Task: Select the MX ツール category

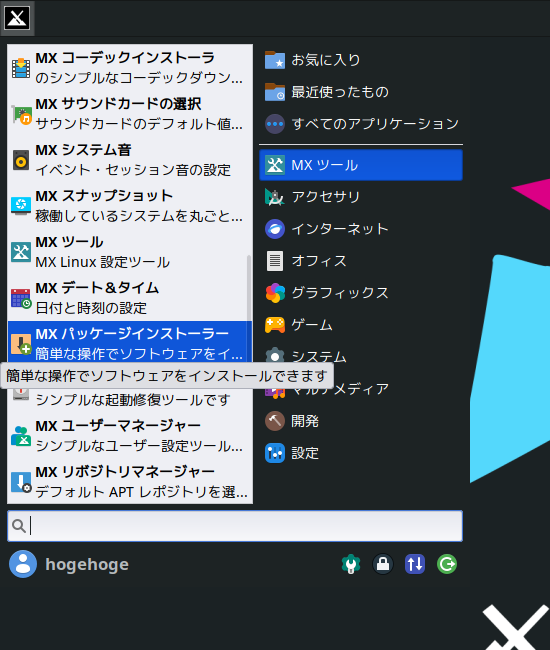Action: [361, 165]
